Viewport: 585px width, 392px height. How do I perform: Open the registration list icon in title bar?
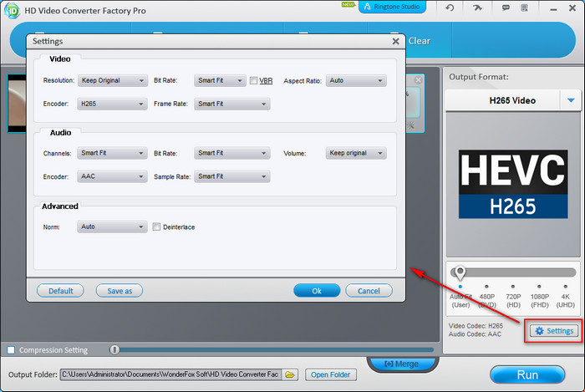[x=524, y=8]
